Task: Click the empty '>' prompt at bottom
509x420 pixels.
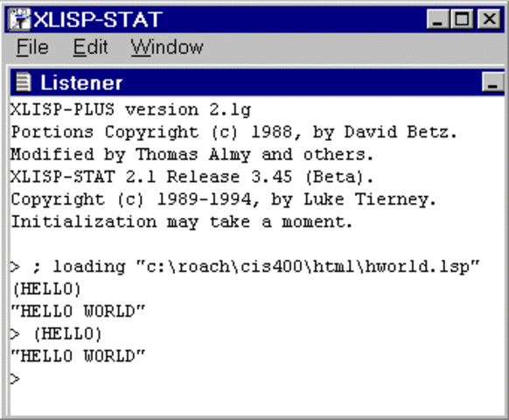Action: (15, 379)
